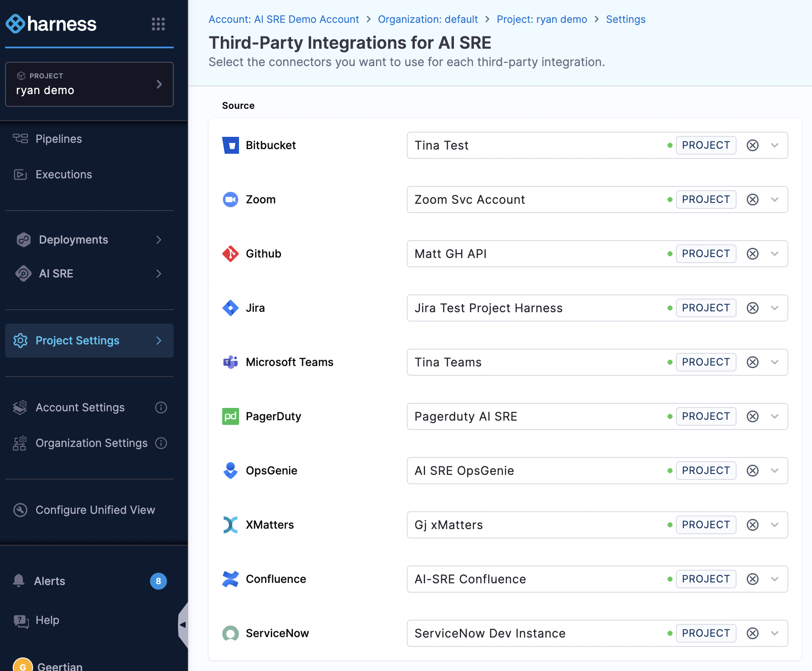Screen dimensions: 812x671
Task: Click the Pagerduty AI SRE connector field
Action: click(x=597, y=416)
